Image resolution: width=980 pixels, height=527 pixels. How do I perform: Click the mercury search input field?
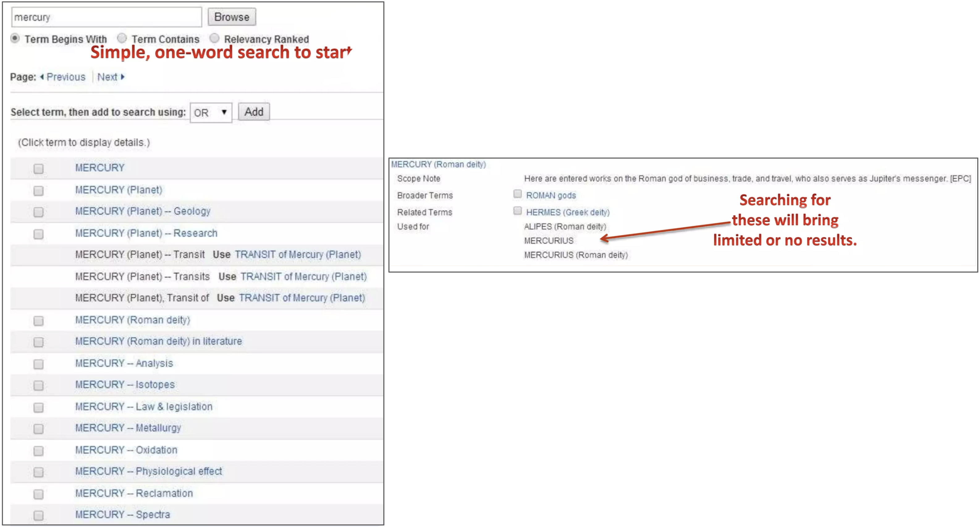pyautogui.click(x=107, y=17)
